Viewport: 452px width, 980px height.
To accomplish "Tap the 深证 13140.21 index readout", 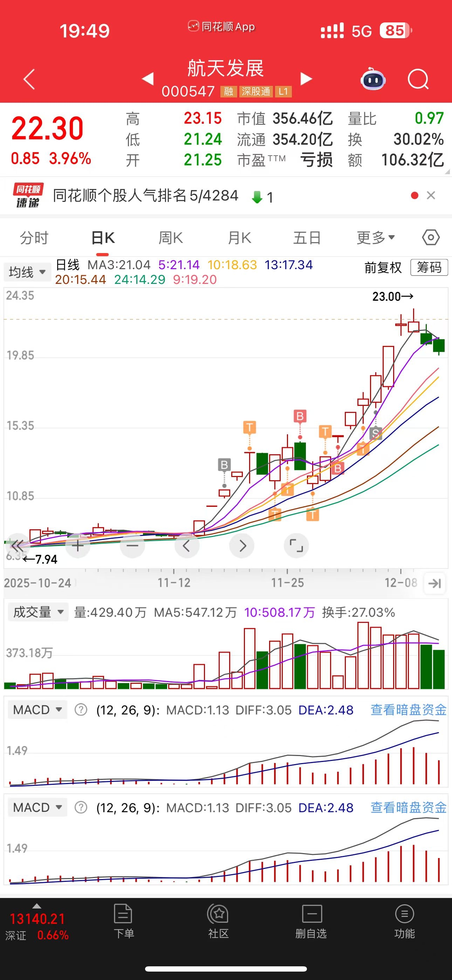I will 37,927.
